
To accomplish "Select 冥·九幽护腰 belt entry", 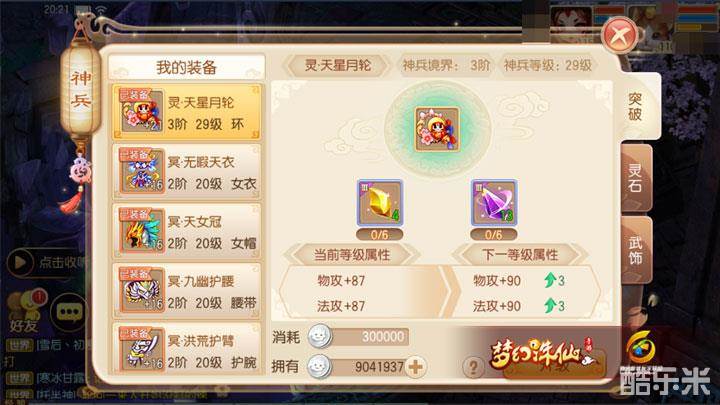I will click(x=187, y=291).
